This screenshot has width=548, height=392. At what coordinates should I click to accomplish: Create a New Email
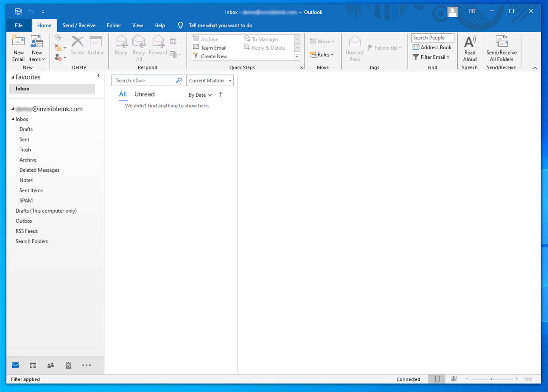18,48
